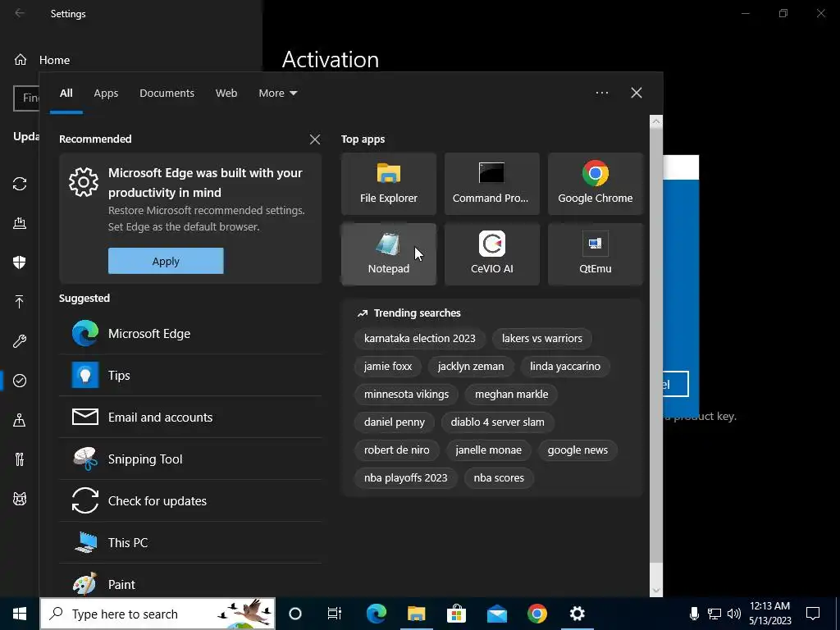Switch to the Documents tab

pos(167,94)
